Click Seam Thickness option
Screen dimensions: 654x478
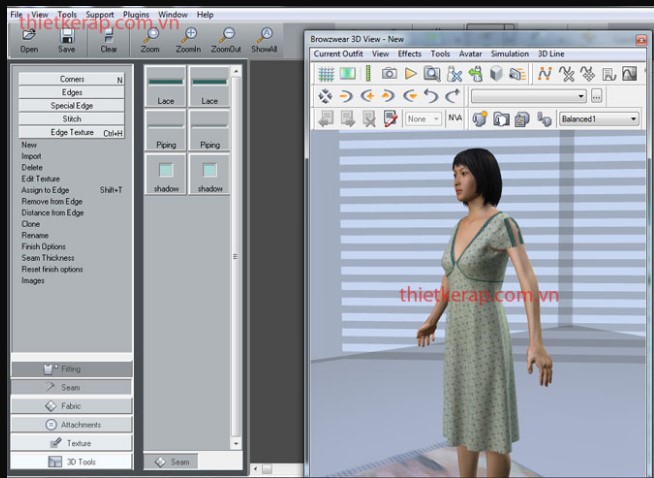(48, 258)
